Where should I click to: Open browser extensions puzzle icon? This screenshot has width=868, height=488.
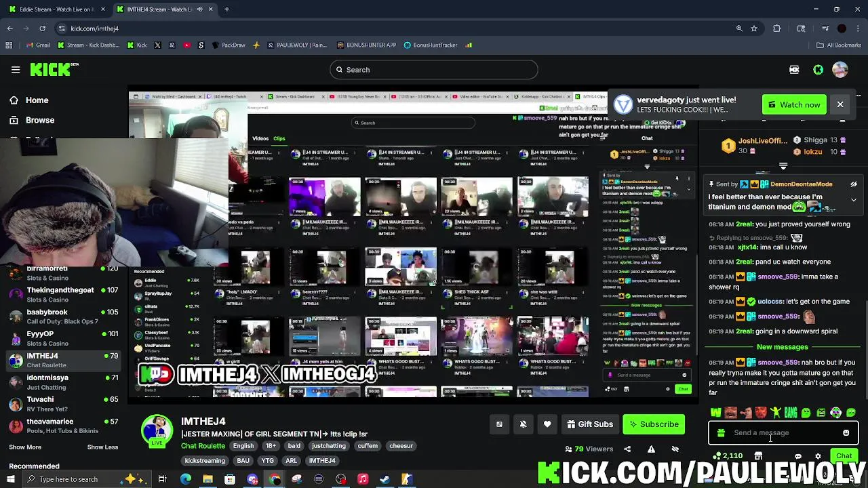(777, 28)
